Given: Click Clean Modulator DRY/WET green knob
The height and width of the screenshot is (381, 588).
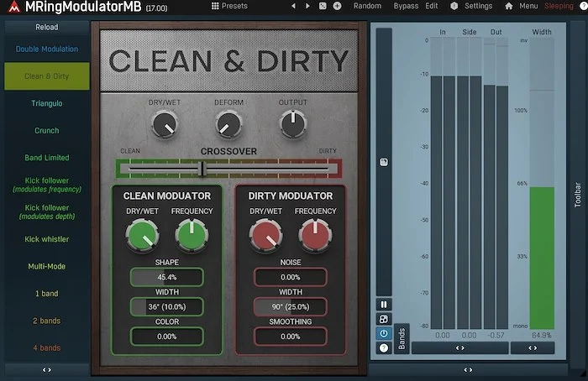Looking at the screenshot, I should tap(142, 236).
